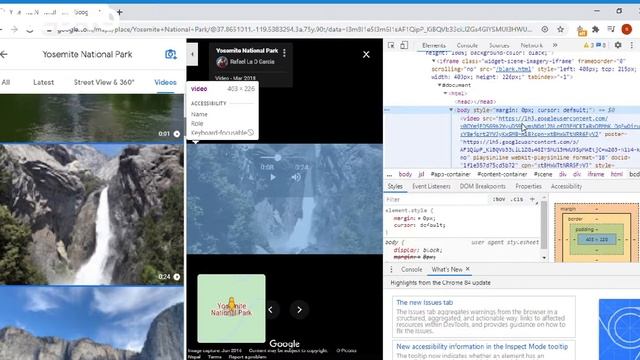Show the previous photo arrow
The height and width of the screenshot is (360, 640).
click(x=271, y=310)
